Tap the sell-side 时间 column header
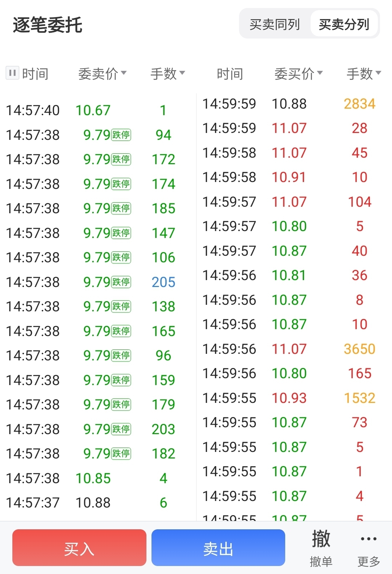This screenshot has height=574, width=392. coord(35,74)
